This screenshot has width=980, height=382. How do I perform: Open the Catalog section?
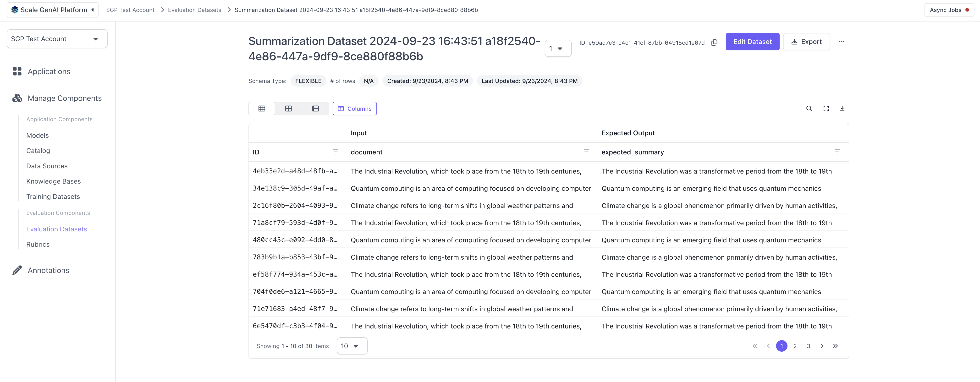[38, 151]
